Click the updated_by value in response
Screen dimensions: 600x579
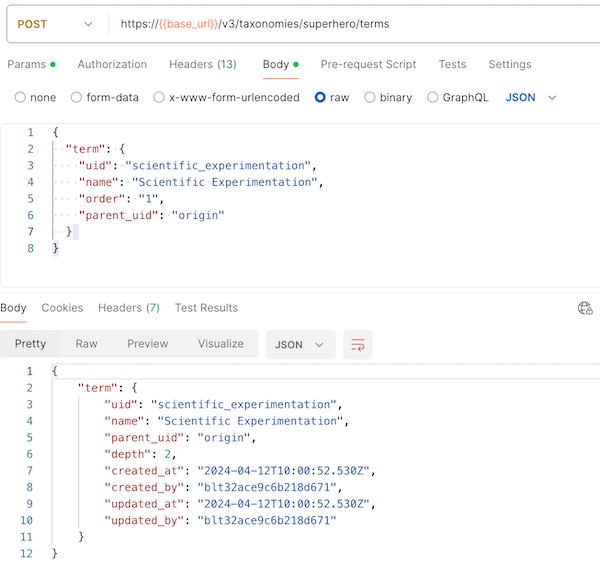[x=267, y=520]
